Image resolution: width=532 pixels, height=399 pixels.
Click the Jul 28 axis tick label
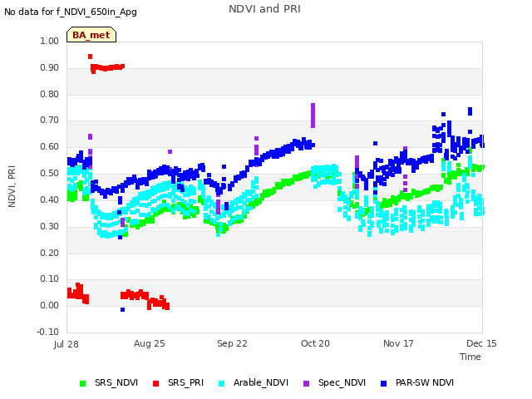click(66, 344)
